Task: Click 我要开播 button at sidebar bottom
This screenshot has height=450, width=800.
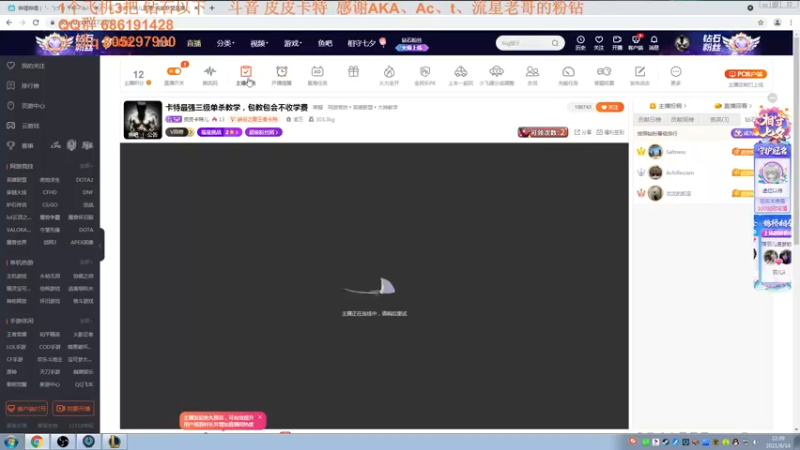Action: (x=73, y=409)
